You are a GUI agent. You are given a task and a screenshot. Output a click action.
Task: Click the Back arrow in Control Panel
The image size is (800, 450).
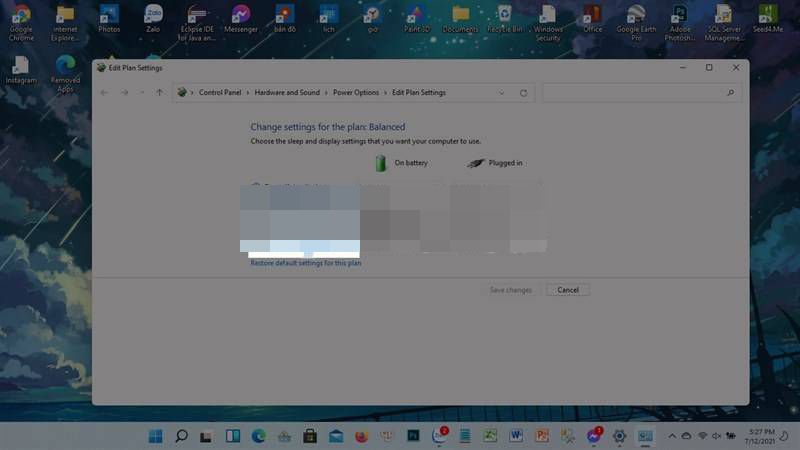pos(105,93)
